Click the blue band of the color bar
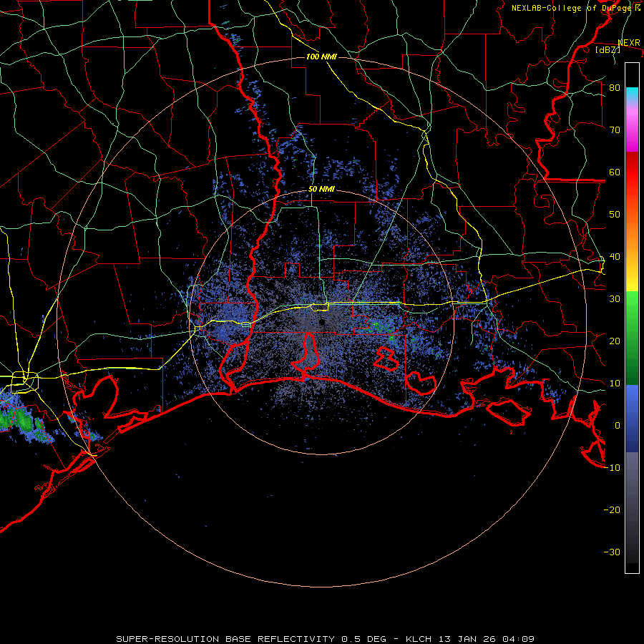This screenshot has height=644, width=644. point(632,419)
